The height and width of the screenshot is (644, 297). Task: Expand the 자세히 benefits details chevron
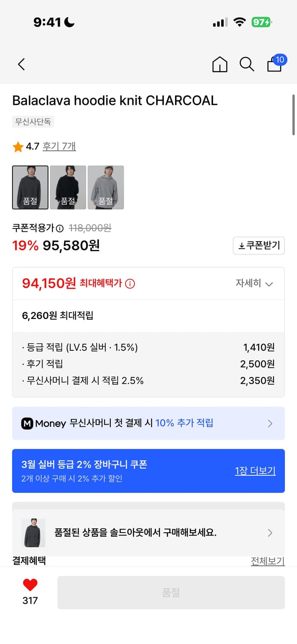[269, 284]
